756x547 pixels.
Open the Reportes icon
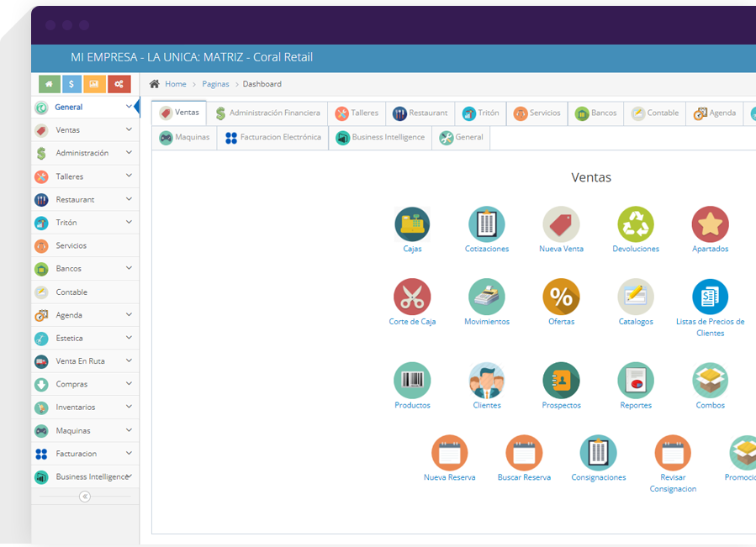click(636, 381)
